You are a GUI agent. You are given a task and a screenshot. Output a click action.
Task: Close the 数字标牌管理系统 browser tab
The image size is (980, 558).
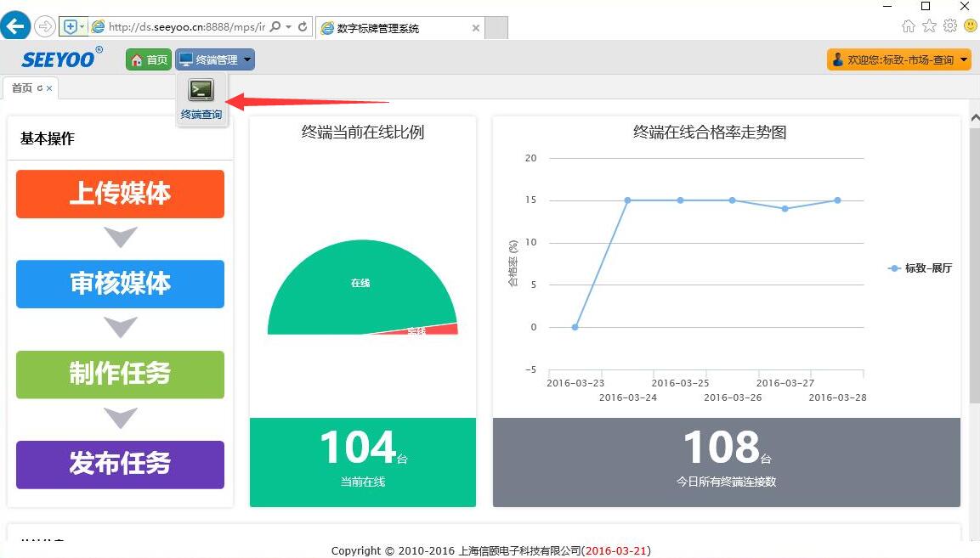point(476,28)
